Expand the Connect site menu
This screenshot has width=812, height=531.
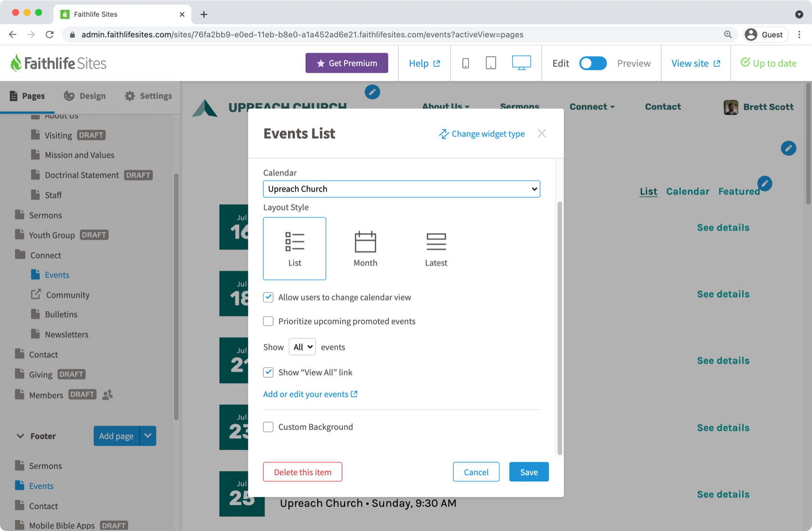[x=592, y=107]
